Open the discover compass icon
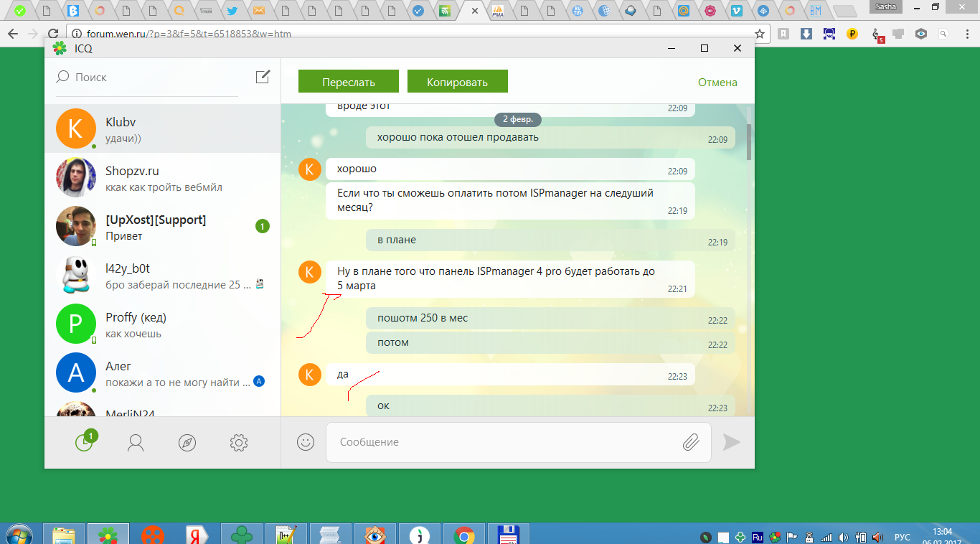 coord(187,443)
